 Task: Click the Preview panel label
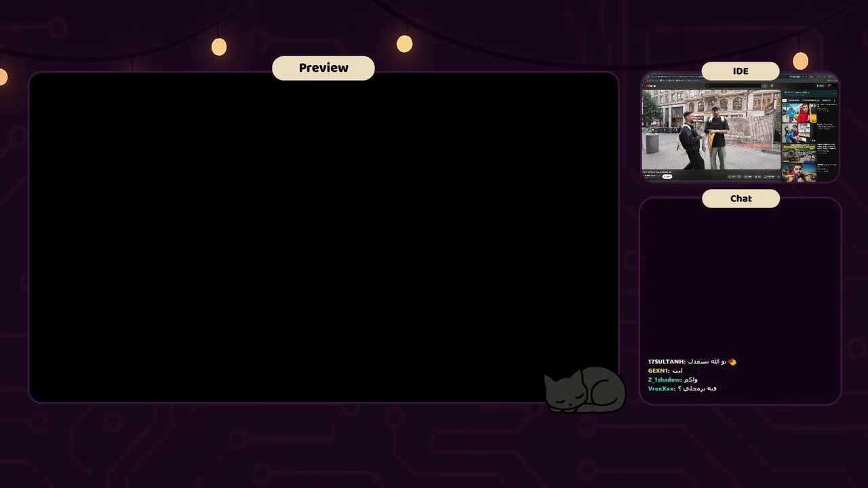(323, 68)
